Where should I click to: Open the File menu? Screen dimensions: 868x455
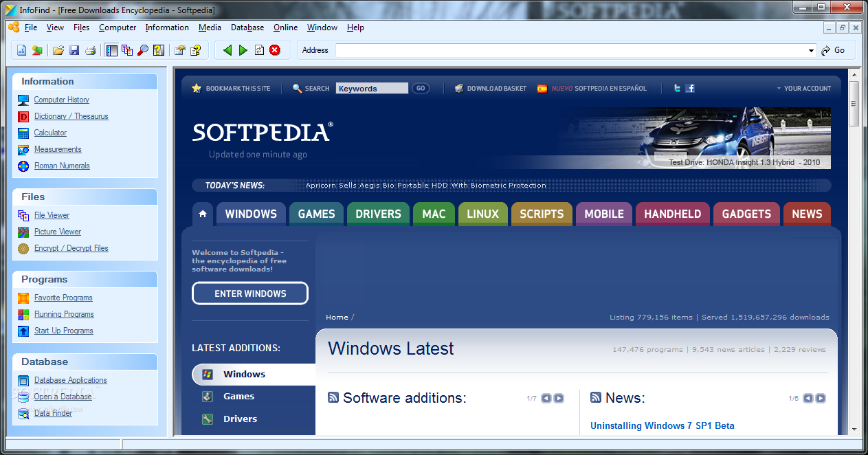pyautogui.click(x=31, y=27)
